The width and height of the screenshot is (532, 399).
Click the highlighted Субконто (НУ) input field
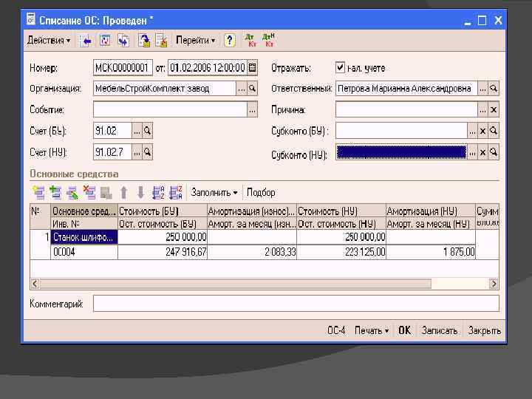[401, 152]
